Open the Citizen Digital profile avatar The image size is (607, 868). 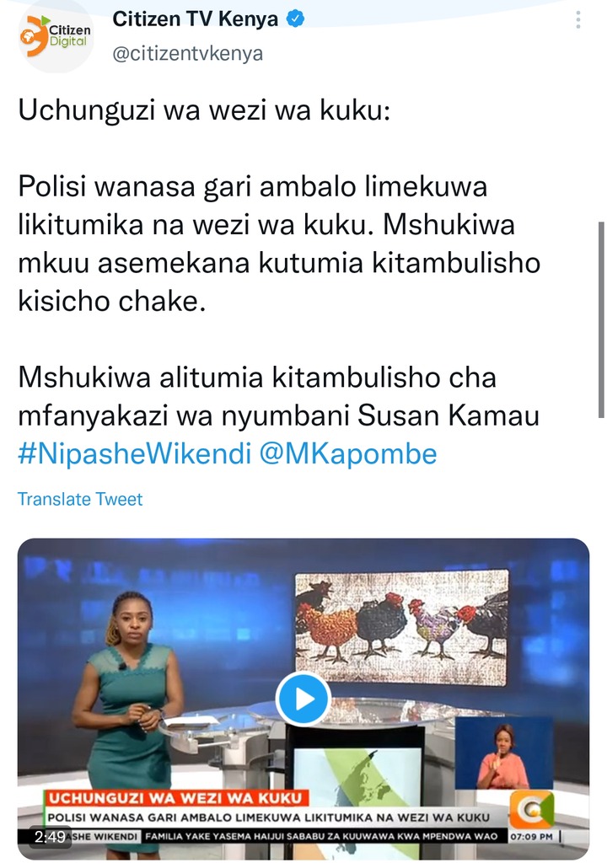tap(55, 36)
